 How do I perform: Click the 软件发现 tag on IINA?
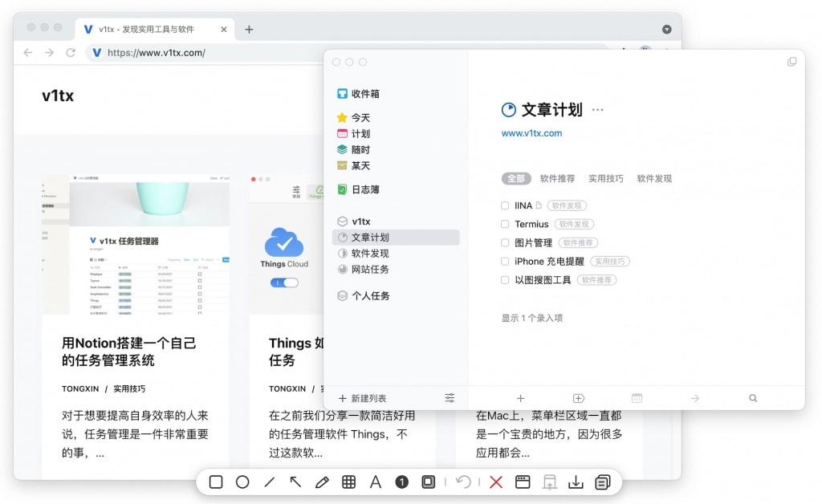click(567, 205)
